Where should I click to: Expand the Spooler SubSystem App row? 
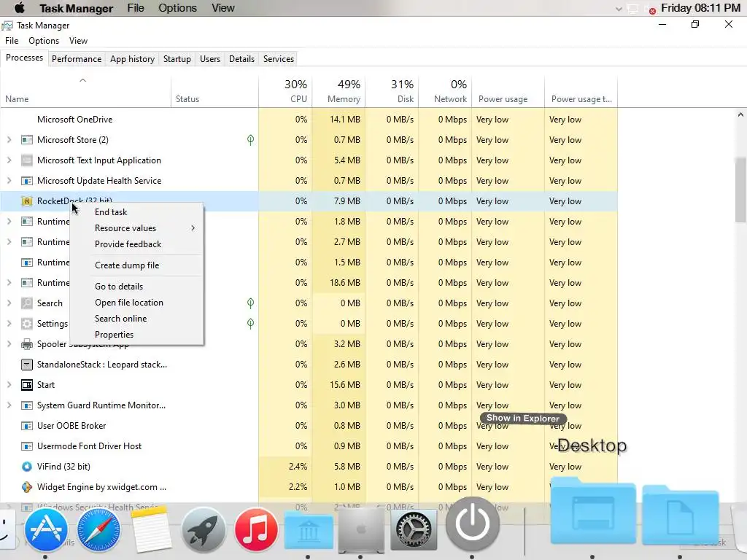(x=9, y=344)
